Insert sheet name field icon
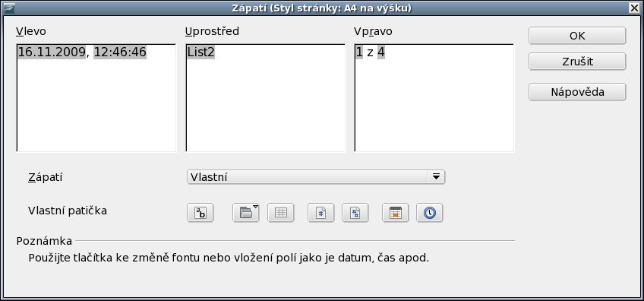Image resolution: width=644 pixels, height=301 pixels. click(280, 213)
